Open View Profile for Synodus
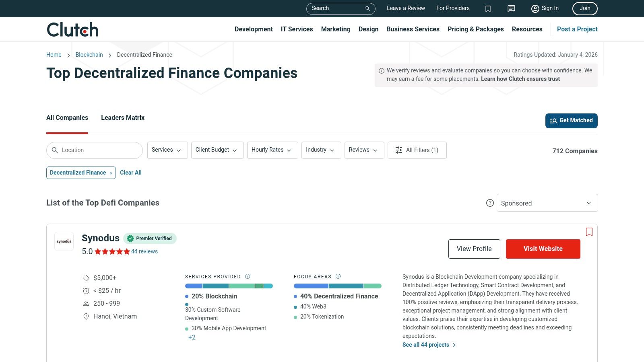Viewport: 644px width, 362px height. pos(474,249)
